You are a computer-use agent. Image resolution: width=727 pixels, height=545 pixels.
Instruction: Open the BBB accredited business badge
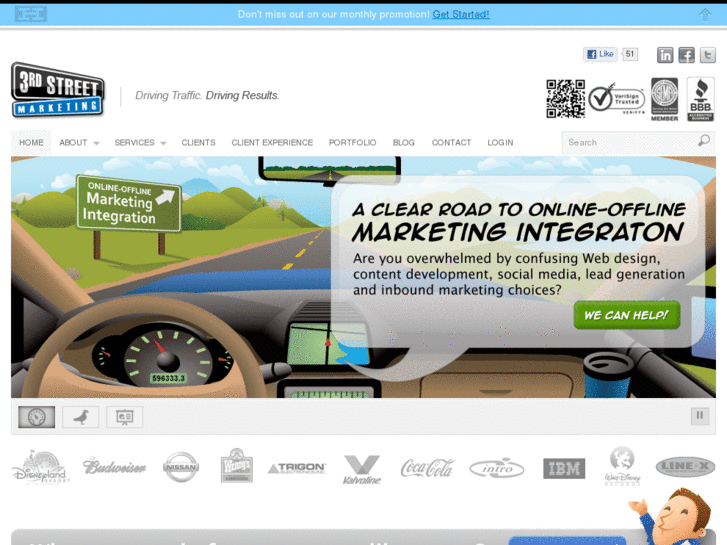point(701,99)
